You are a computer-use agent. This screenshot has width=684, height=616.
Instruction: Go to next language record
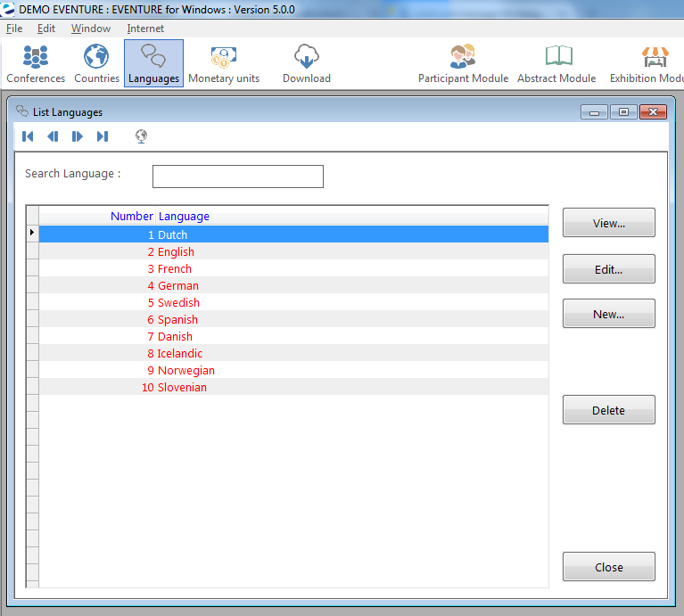coord(78,136)
